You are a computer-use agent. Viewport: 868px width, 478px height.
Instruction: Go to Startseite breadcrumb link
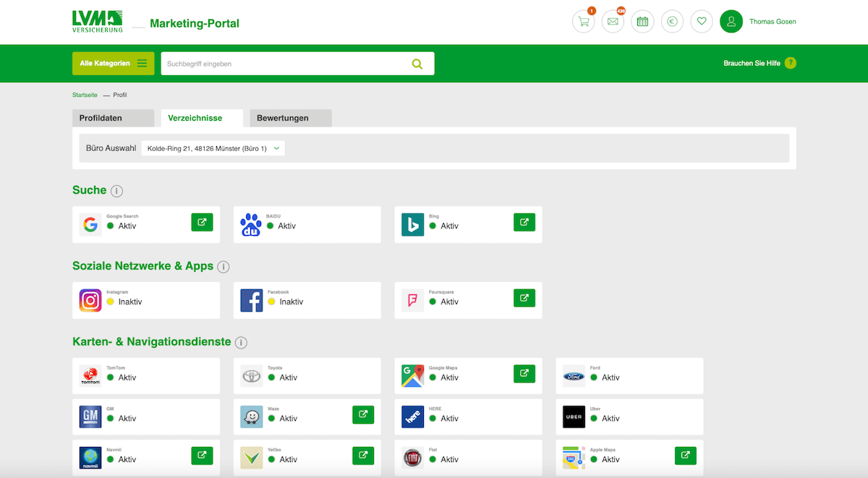[85, 95]
